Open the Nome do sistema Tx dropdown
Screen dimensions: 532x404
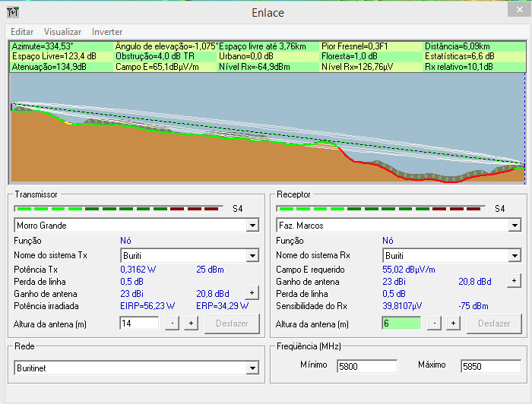point(252,256)
